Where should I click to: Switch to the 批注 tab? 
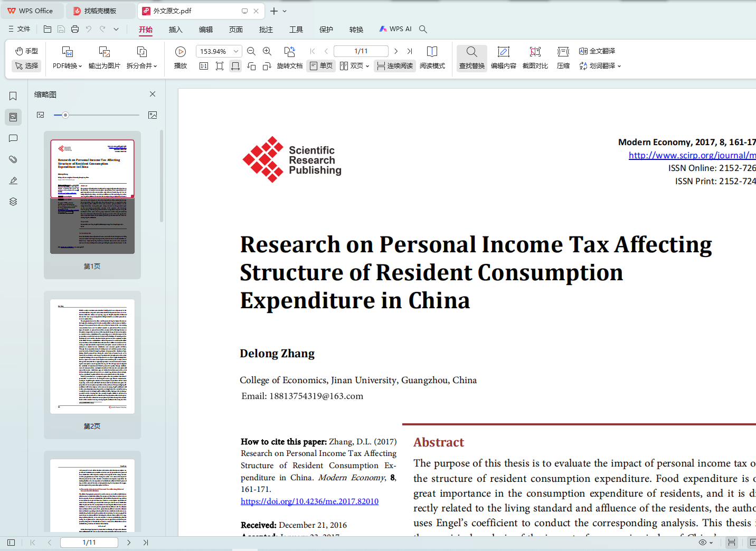(x=266, y=30)
